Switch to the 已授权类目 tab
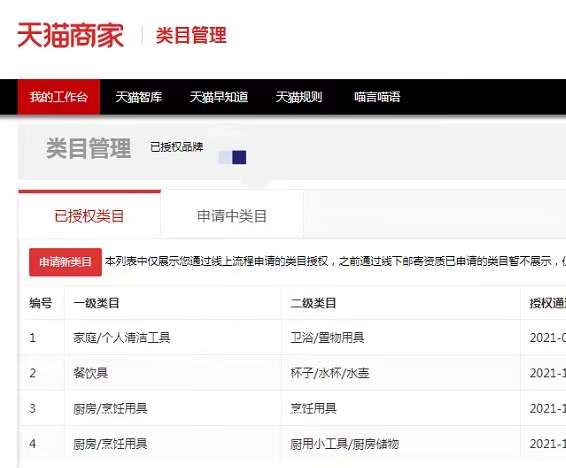 click(89, 216)
